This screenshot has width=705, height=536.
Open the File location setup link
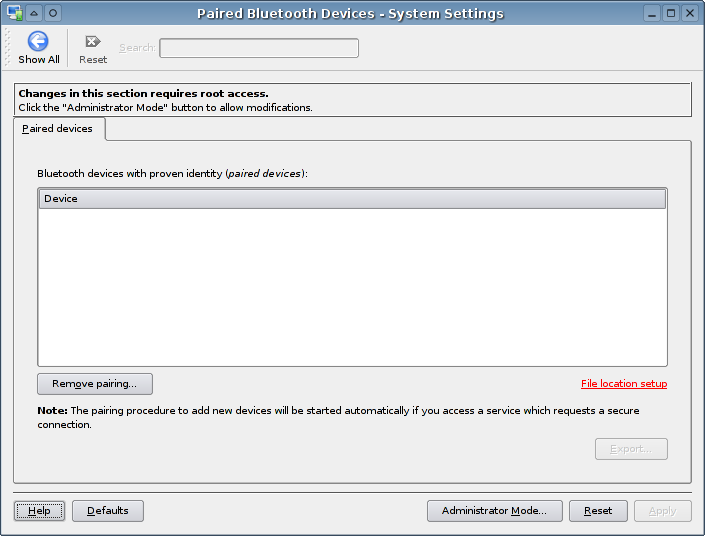624,384
